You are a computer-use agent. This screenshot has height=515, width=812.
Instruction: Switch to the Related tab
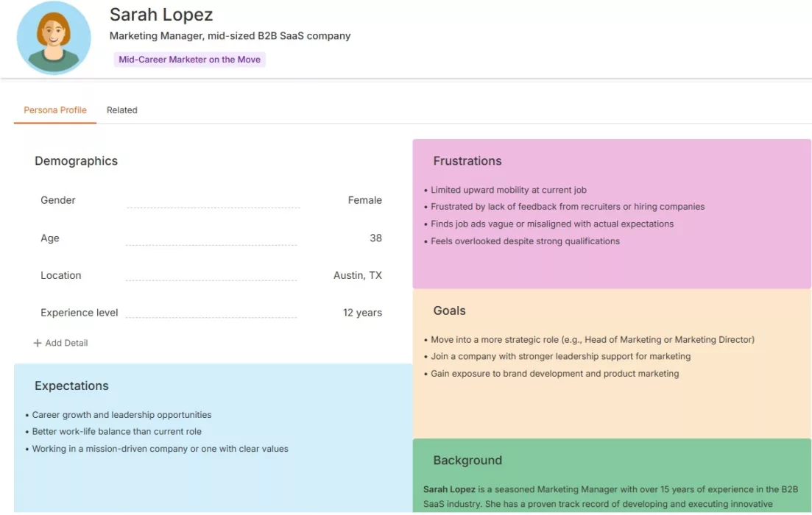point(121,110)
